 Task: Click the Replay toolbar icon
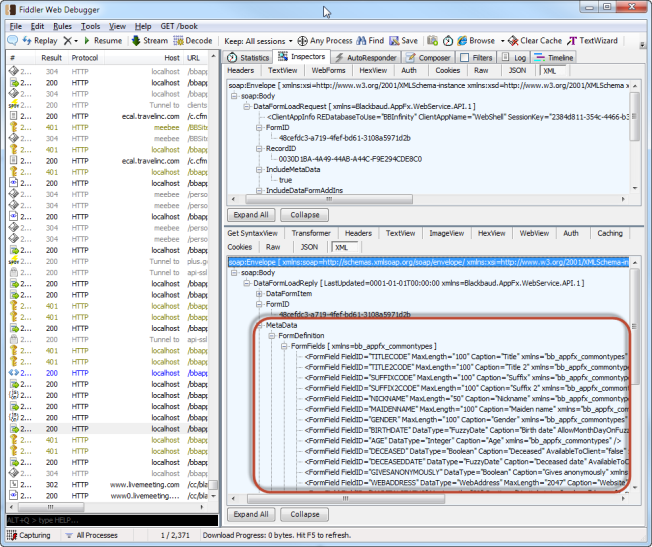[25, 41]
